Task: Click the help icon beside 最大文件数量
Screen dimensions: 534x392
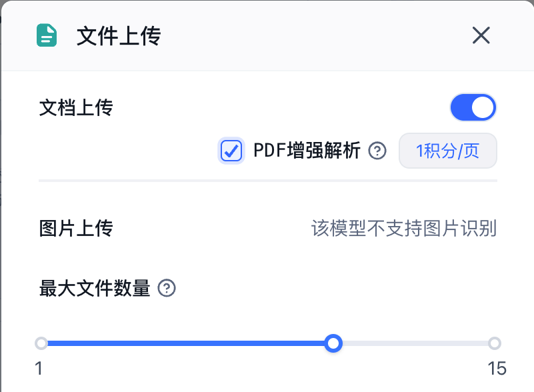Action: click(x=167, y=289)
